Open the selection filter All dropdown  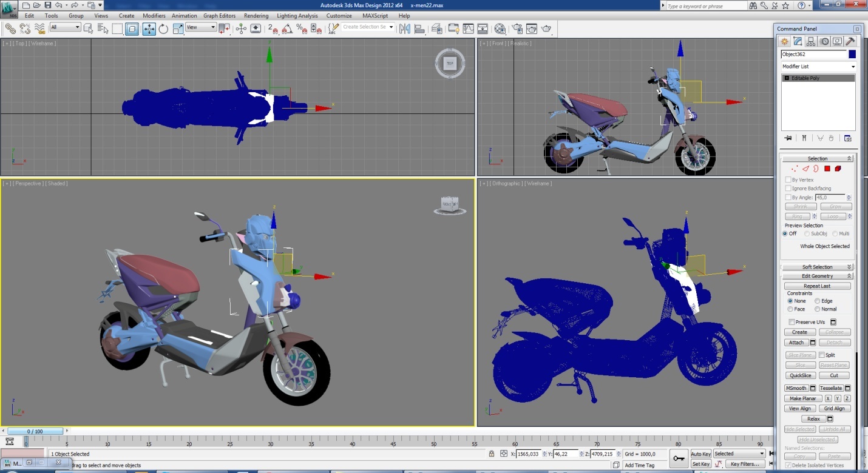click(65, 27)
